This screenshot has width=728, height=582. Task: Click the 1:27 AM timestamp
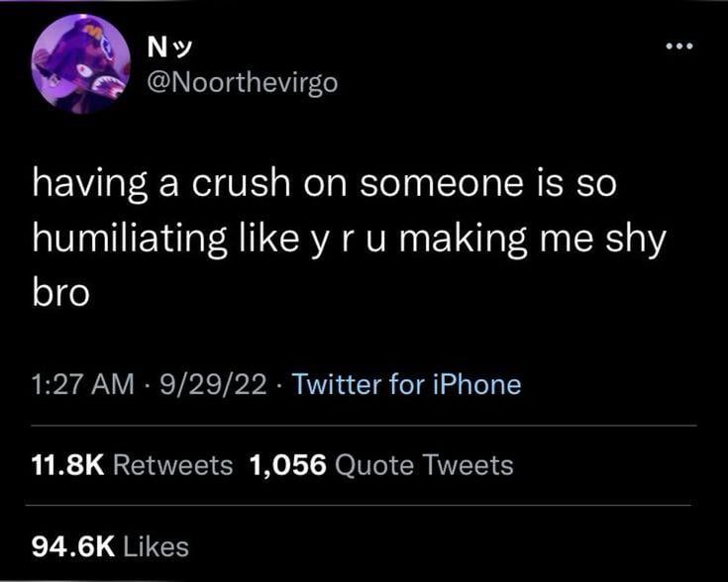[x=73, y=383]
